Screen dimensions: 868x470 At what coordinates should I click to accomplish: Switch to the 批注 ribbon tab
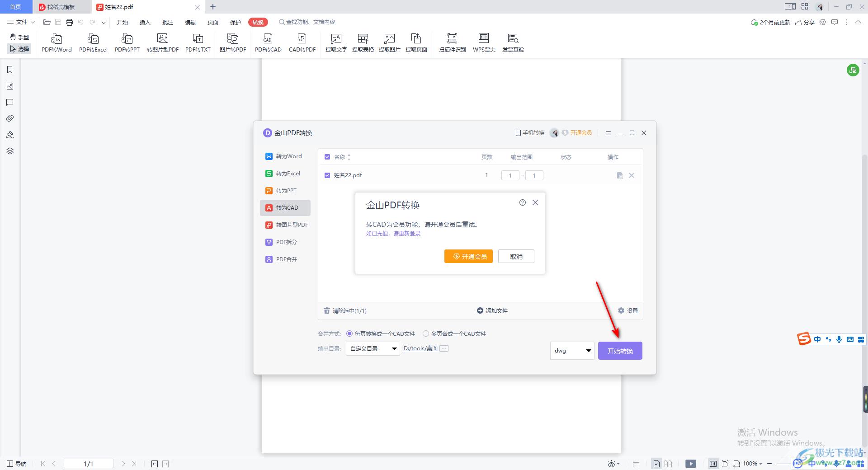(x=167, y=22)
